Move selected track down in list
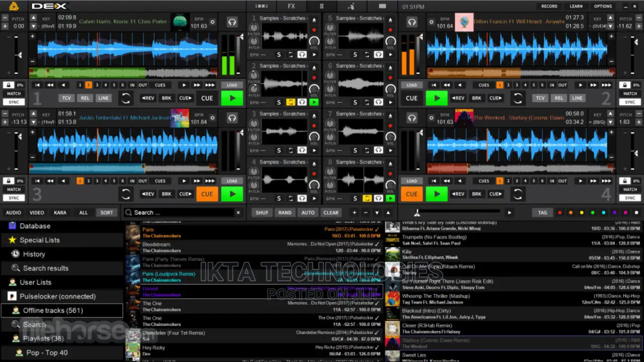Image resolution: width=644 pixels, height=362 pixels. (377, 213)
